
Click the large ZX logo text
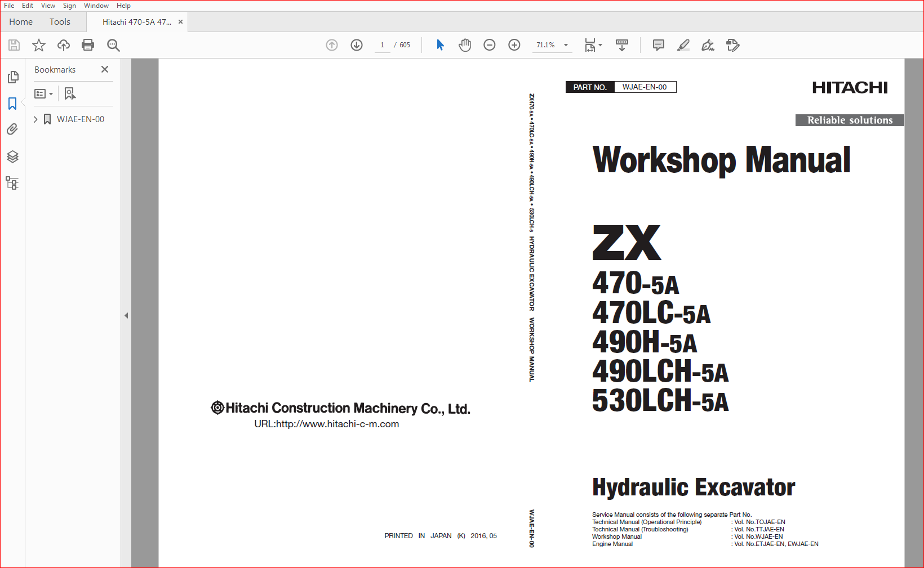(x=627, y=243)
